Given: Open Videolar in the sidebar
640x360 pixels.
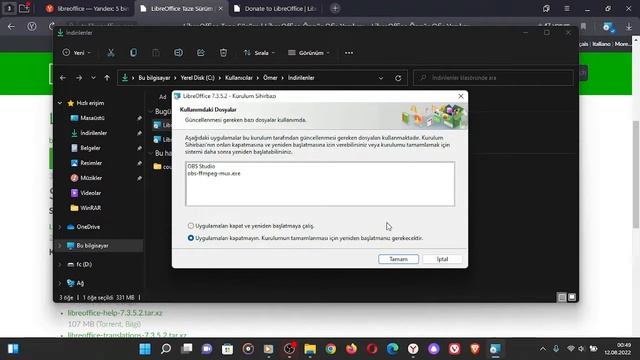Looking at the screenshot, I should 91,193.
